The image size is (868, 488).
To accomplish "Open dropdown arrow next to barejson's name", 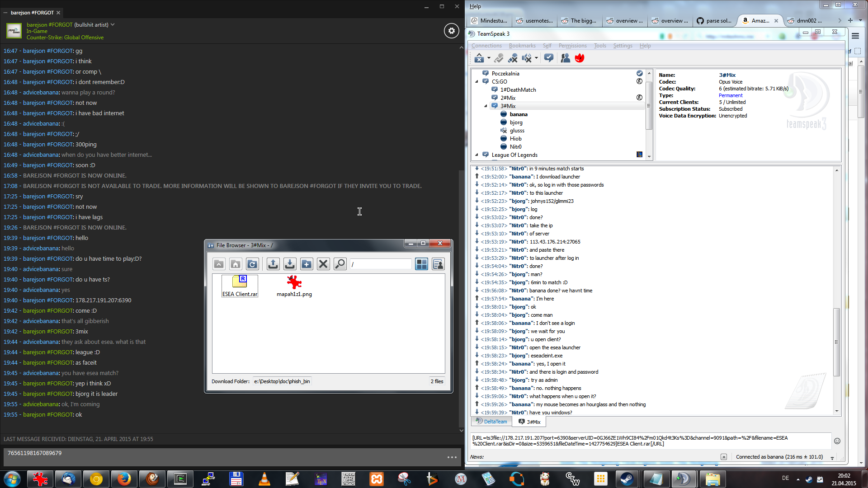I will (x=113, y=25).
